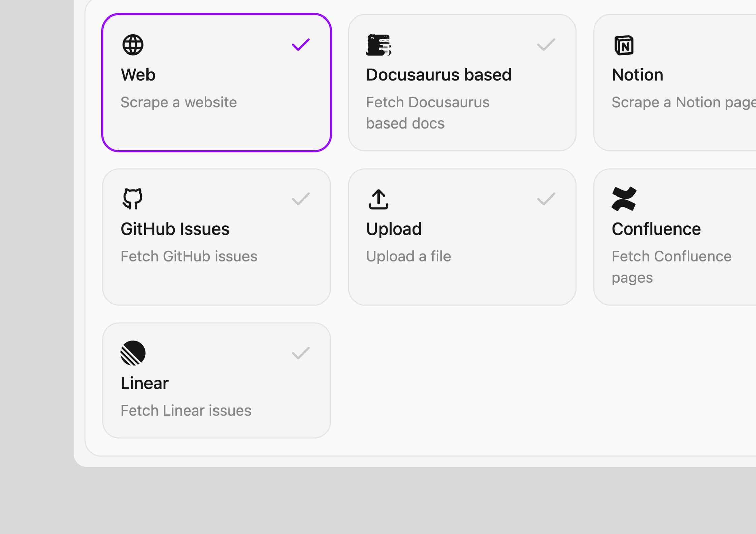The height and width of the screenshot is (534, 756).
Task: Click the Confluence logo icon
Action: coord(624,199)
